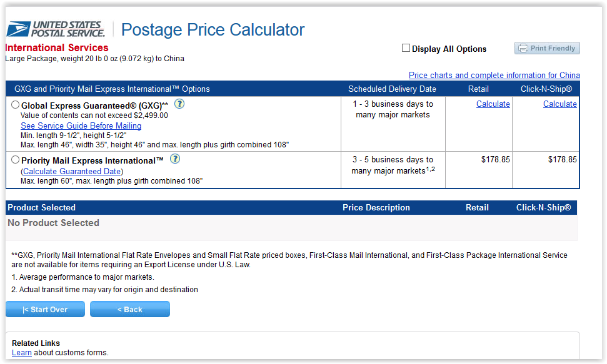Click the printer icon on Print Friendly
The height and width of the screenshot is (364, 607).
tap(523, 49)
